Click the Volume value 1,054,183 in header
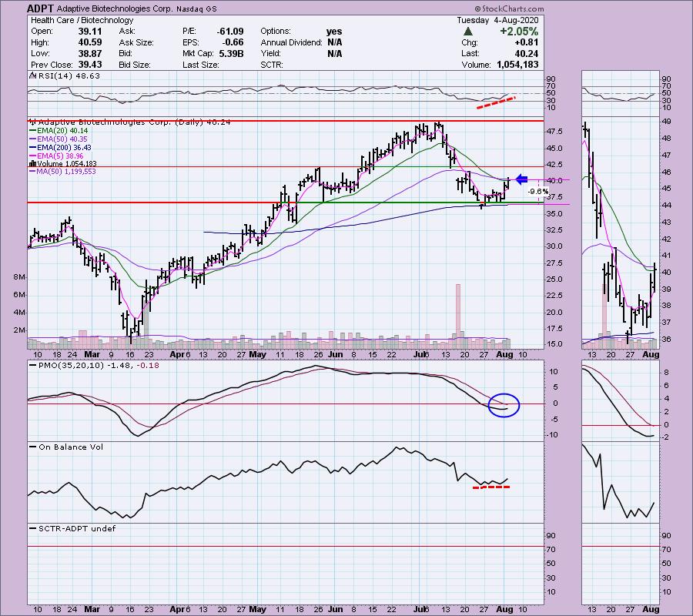Image resolution: width=693 pixels, height=616 pixels. 517,65
